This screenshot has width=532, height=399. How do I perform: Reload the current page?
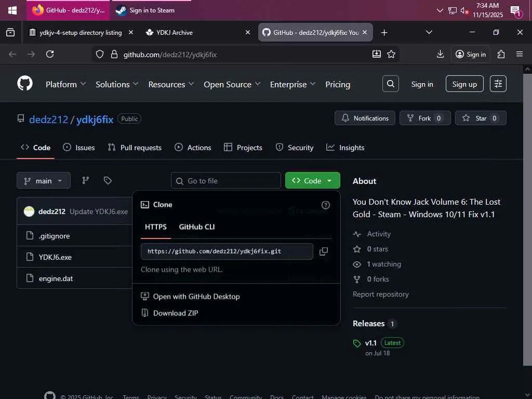(x=50, y=54)
